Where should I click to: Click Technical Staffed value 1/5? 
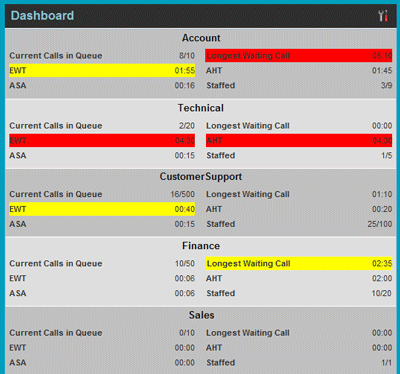point(387,156)
